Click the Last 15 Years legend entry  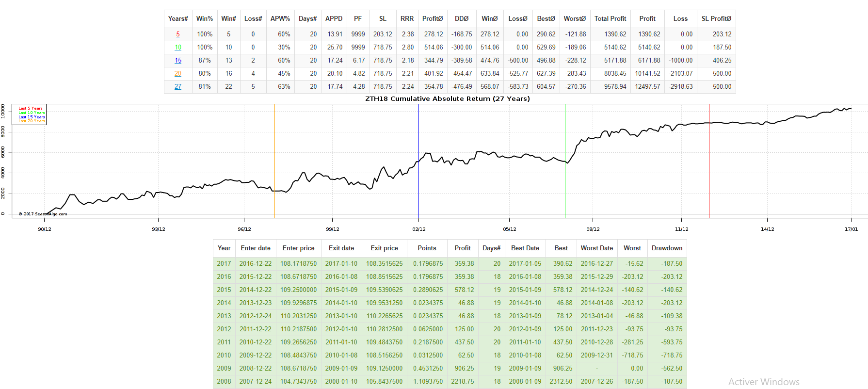32,117
